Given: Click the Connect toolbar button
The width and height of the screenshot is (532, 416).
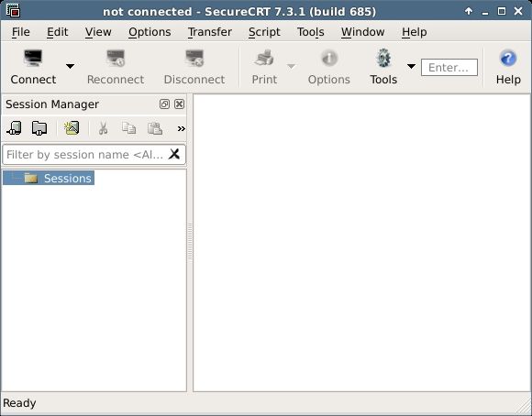Looking at the screenshot, I should [33, 67].
